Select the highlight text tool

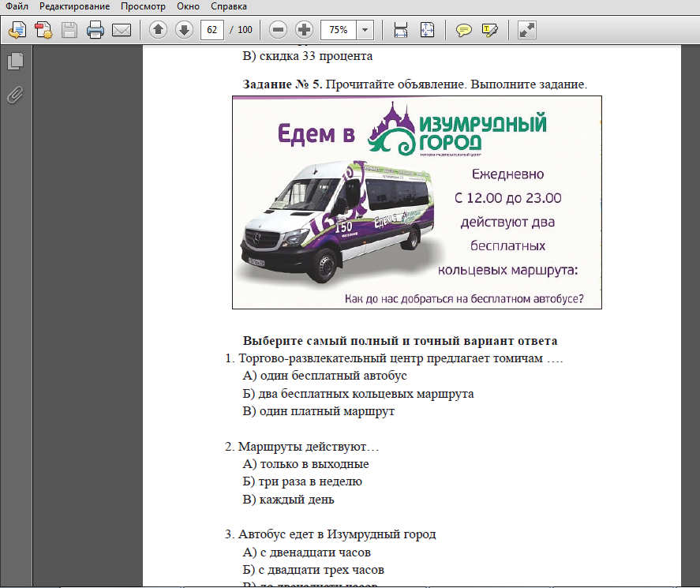[x=490, y=30]
